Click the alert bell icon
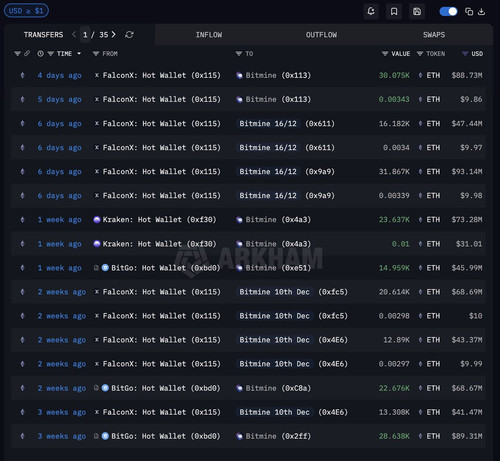The image size is (500, 461). click(371, 12)
